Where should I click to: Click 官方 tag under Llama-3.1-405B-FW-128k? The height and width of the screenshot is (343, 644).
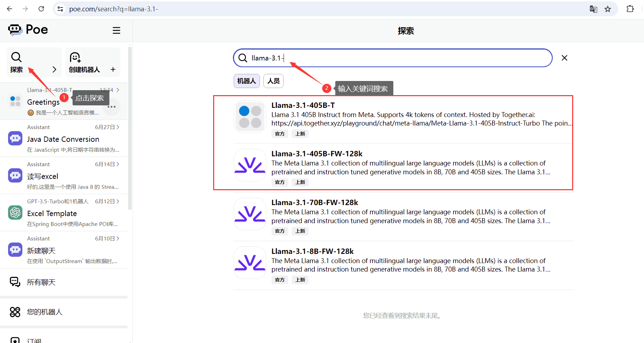(280, 182)
